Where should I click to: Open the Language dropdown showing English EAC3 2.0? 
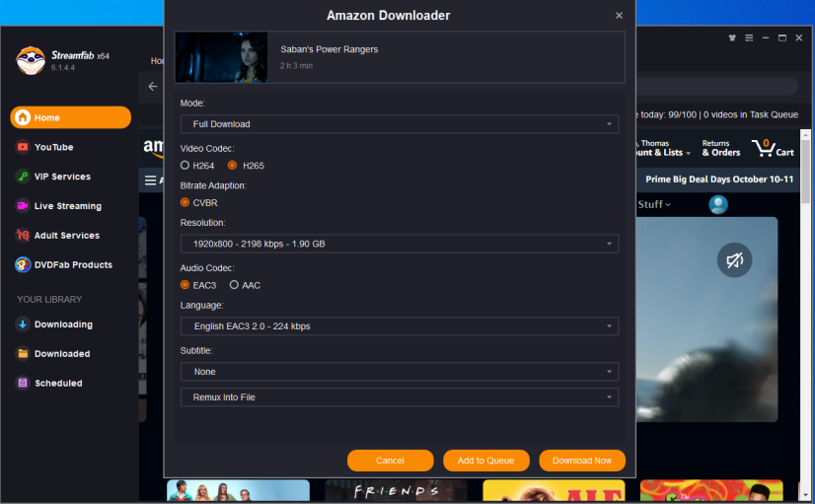[400, 326]
